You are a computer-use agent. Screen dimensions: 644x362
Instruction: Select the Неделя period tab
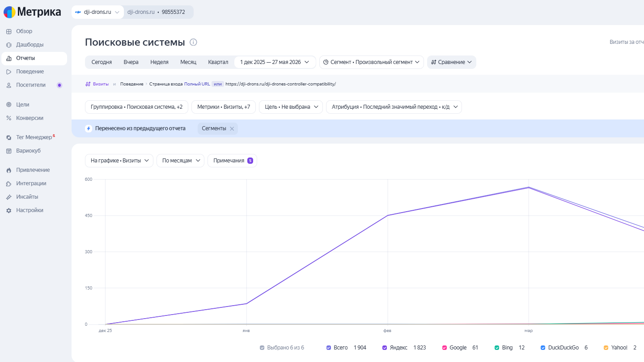[x=159, y=62]
